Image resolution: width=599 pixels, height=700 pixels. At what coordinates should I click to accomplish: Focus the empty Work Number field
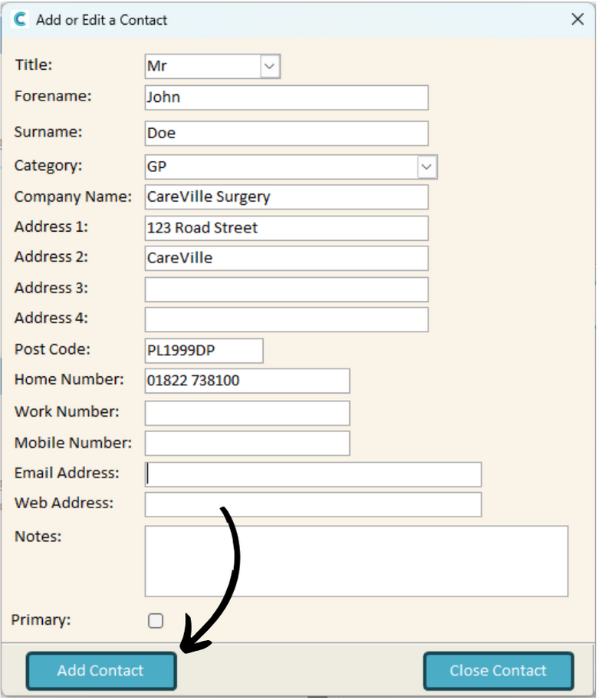pos(247,413)
